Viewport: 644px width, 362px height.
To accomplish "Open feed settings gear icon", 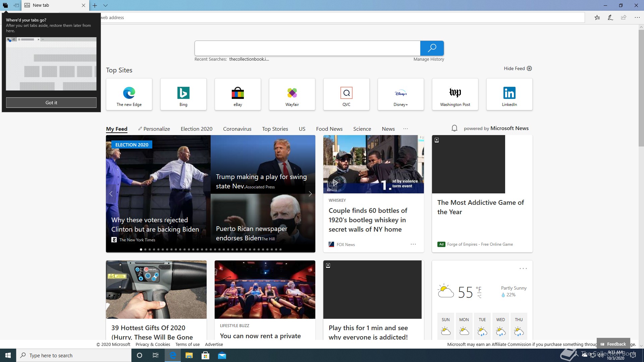I will click(x=529, y=68).
